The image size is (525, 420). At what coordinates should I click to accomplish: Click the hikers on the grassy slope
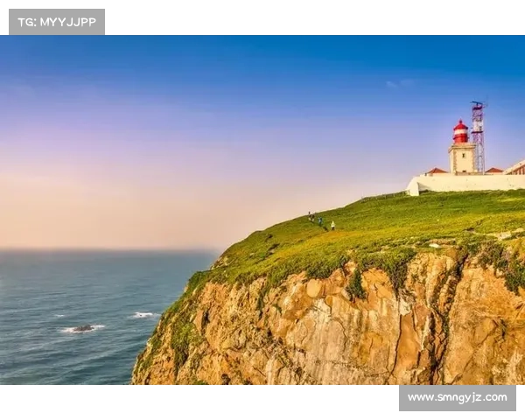pyautogui.click(x=319, y=220)
